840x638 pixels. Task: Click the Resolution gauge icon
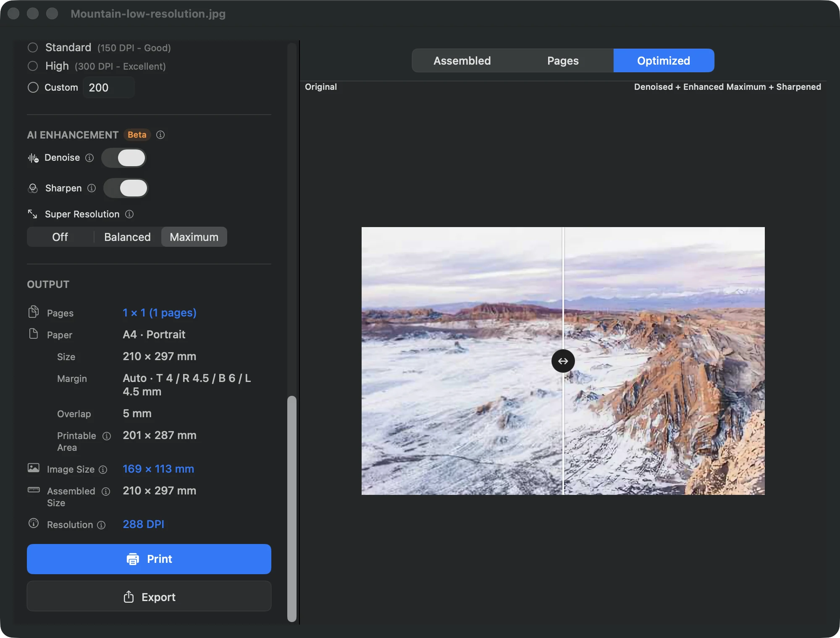[34, 523]
